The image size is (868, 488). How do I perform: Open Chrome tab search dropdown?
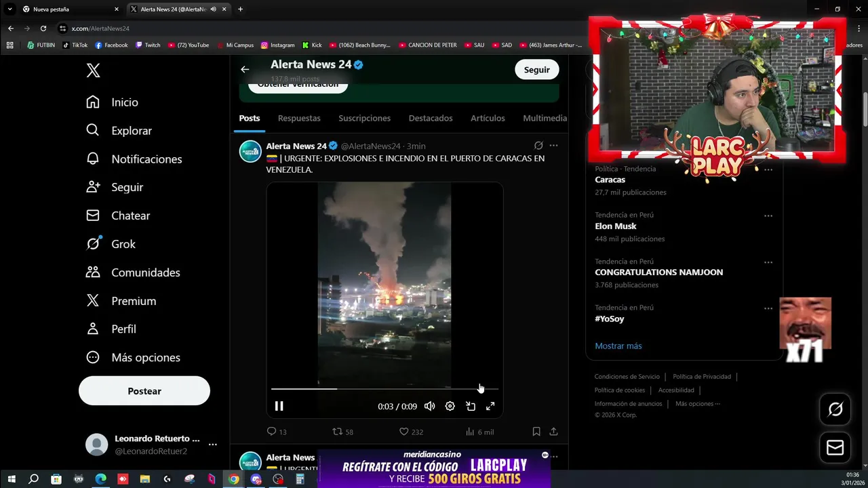9,9
